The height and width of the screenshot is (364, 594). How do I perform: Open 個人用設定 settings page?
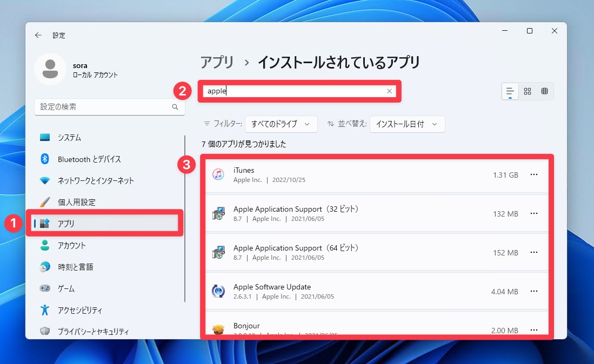[77, 203]
